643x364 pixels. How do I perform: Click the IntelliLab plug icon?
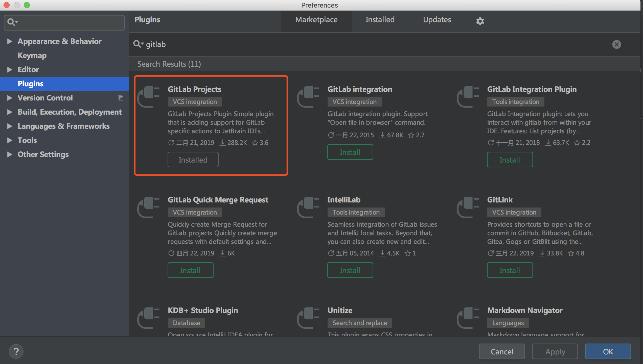pyautogui.click(x=308, y=207)
